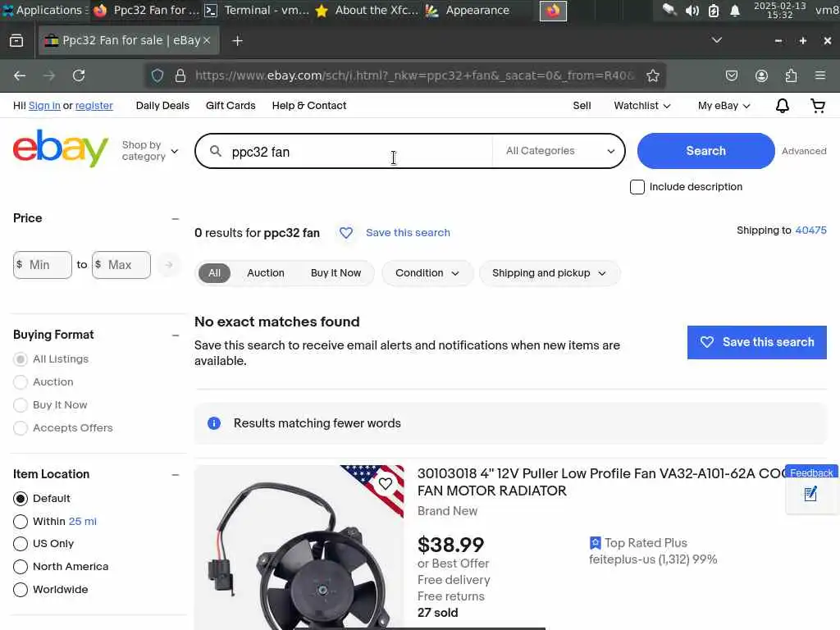Change shipping zip code 40475
The height and width of the screenshot is (630, 840).
pyautogui.click(x=810, y=231)
